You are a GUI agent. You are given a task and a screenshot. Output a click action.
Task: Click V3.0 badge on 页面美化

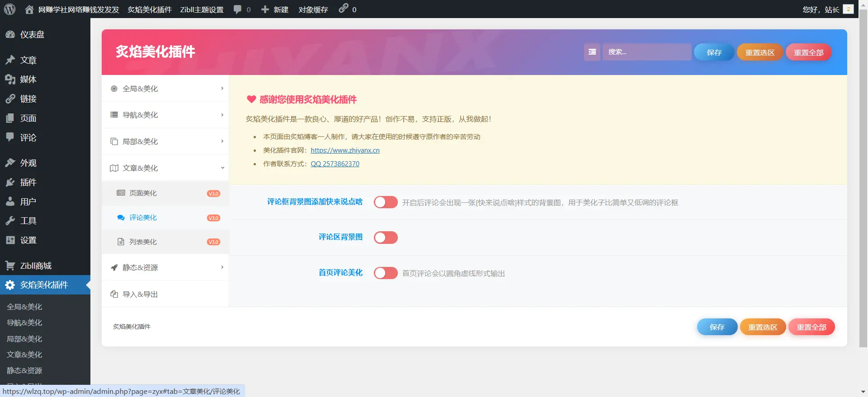213,193
